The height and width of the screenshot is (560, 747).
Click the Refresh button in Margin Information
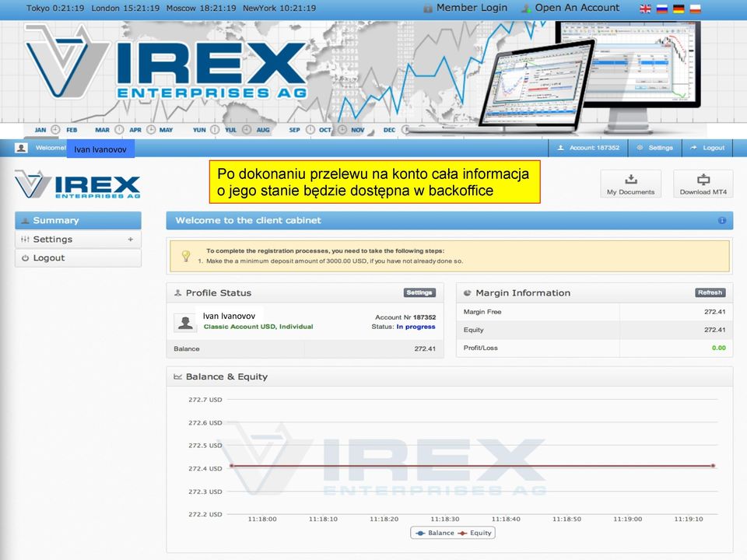pos(710,293)
